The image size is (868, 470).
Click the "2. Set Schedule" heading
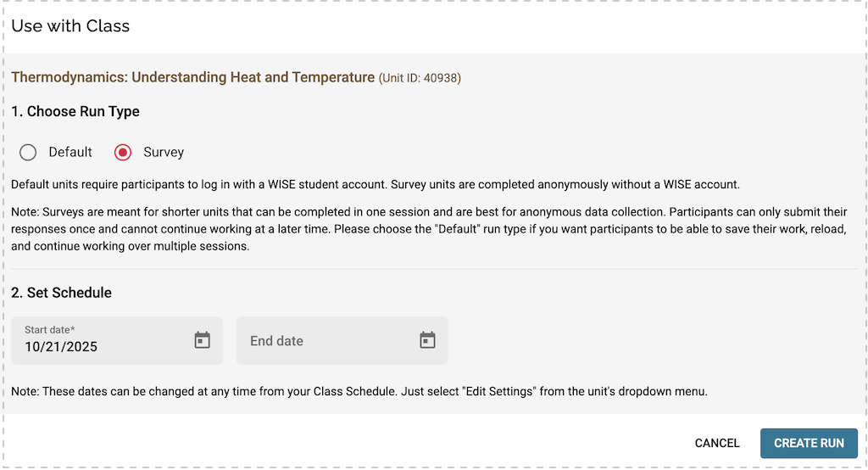coord(62,293)
